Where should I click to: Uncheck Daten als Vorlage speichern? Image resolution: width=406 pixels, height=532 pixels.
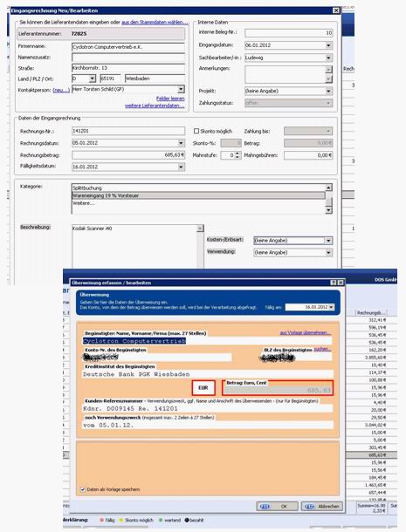coord(83,489)
